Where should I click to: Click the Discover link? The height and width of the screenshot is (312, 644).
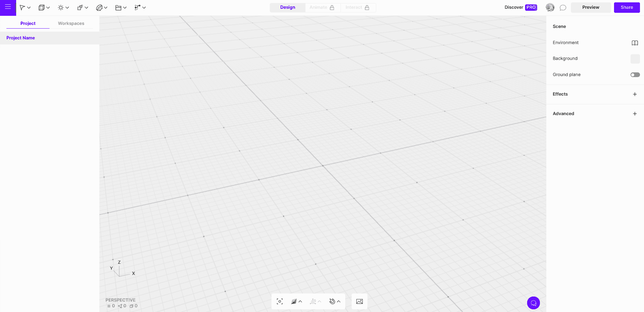(x=514, y=7)
